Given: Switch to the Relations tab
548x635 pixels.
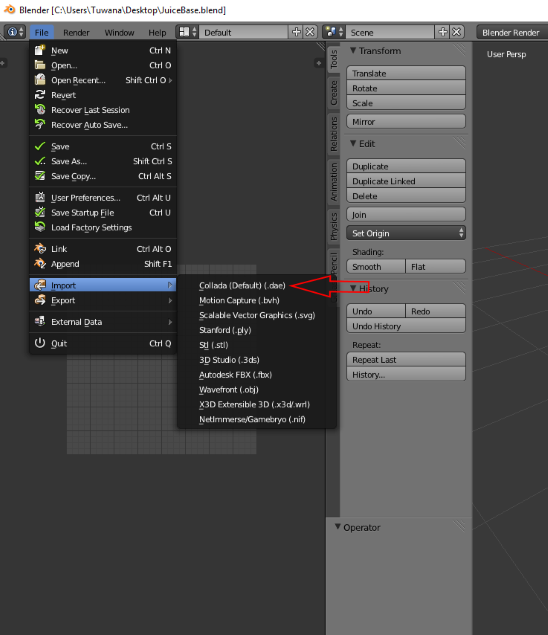Looking at the screenshot, I should (x=333, y=134).
